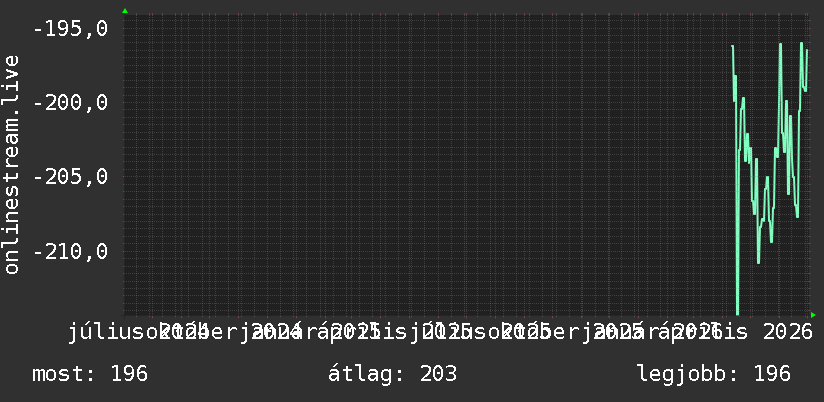Pick the deepest downward spike of the green line
Image resolution: width=824 pixels, height=402 pixels.
738,313
